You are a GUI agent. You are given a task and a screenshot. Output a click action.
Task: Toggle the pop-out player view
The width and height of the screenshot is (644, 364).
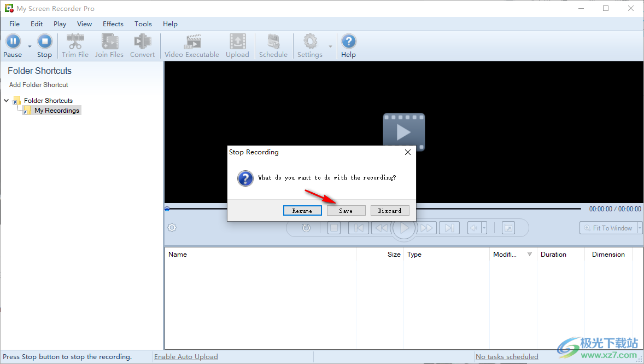pos(508,228)
